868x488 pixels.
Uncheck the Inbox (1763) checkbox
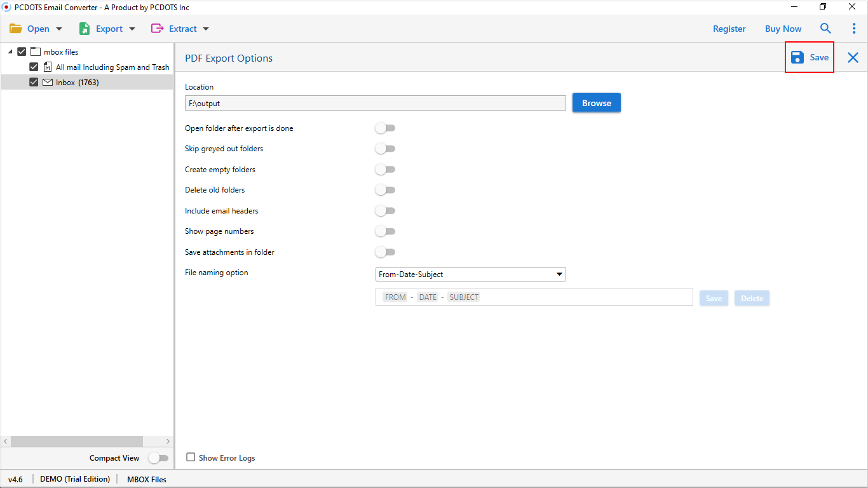pyautogui.click(x=34, y=82)
